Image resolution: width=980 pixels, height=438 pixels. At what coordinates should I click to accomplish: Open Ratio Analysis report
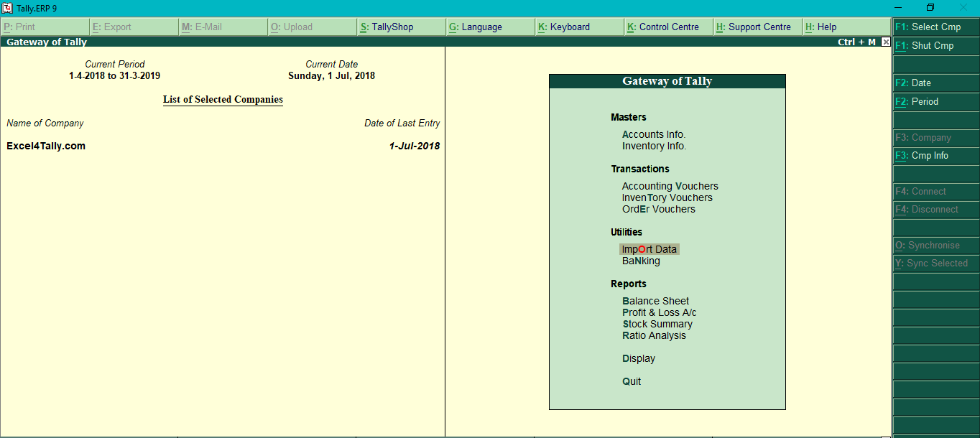(x=655, y=335)
